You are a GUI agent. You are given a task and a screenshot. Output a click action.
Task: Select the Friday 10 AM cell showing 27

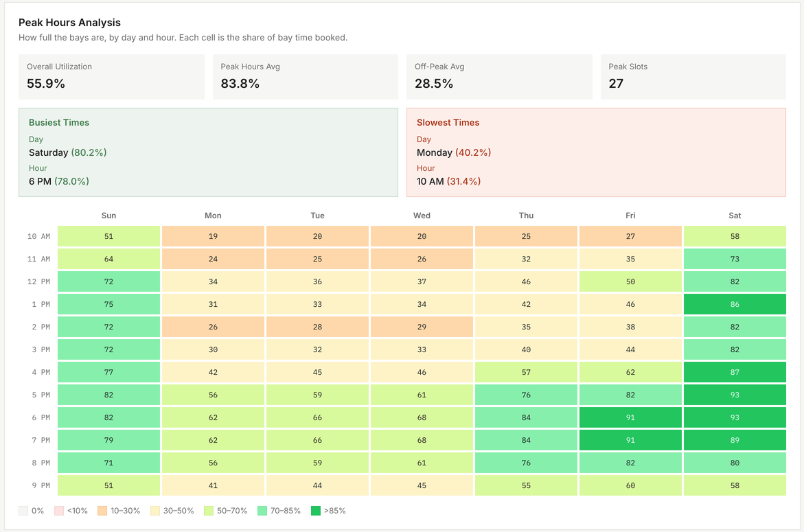[x=630, y=236]
